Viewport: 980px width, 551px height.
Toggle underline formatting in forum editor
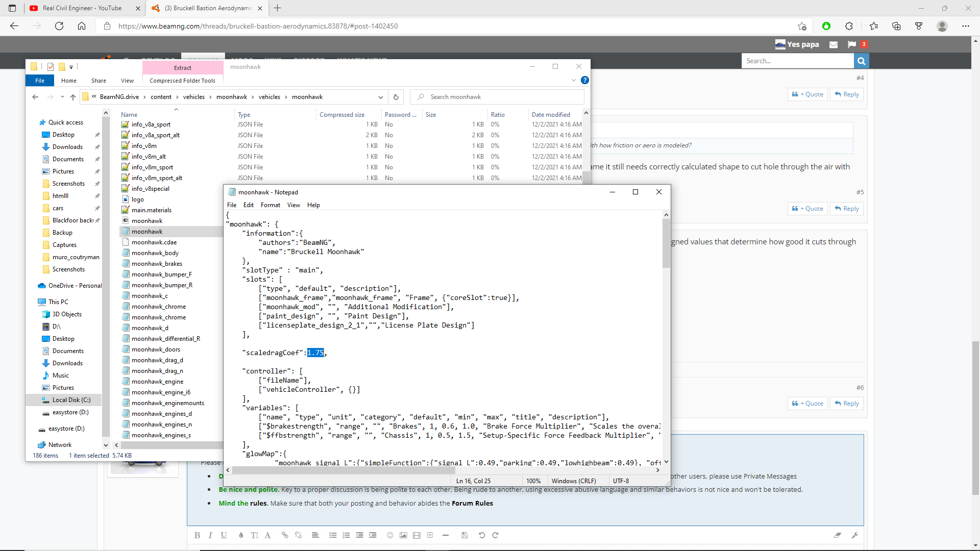(224, 535)
